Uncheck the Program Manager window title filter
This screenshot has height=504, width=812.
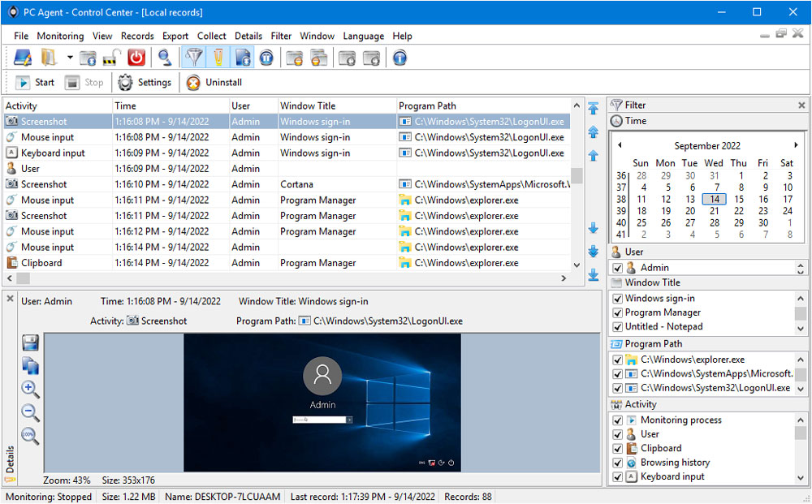pyautogui.click(x=617, y=312)
